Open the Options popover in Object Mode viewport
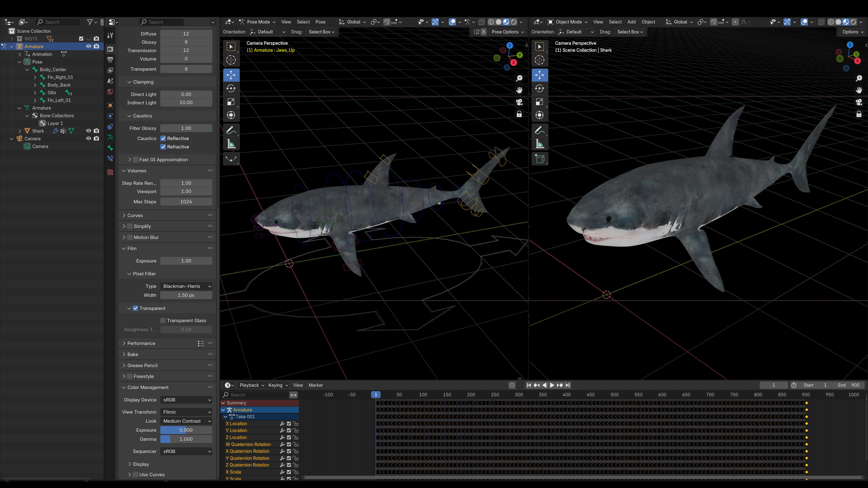 pos(852,32)
